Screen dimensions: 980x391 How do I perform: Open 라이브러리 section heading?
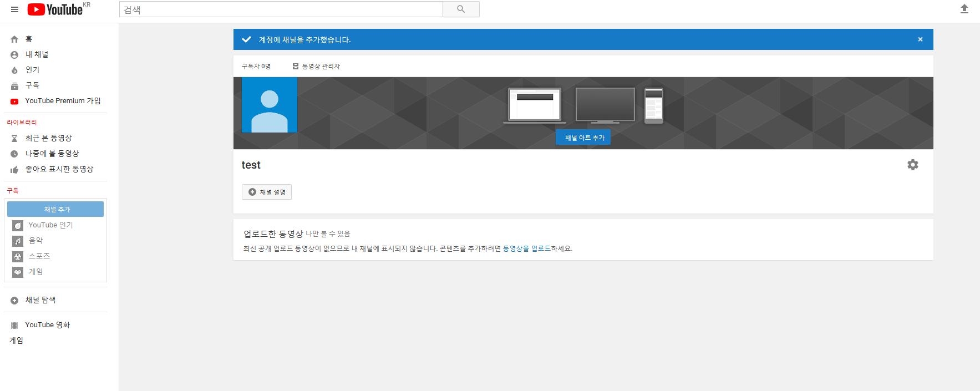click(22, 122)
